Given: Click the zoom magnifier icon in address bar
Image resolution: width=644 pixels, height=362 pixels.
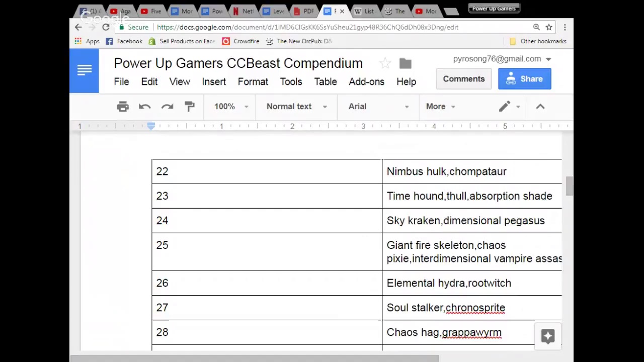Looking at the screenshot, I should [536, 27].
